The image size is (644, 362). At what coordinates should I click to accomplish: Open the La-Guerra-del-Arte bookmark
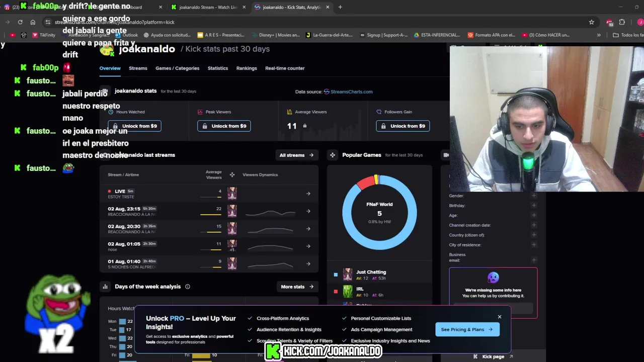tap(329, 35)
